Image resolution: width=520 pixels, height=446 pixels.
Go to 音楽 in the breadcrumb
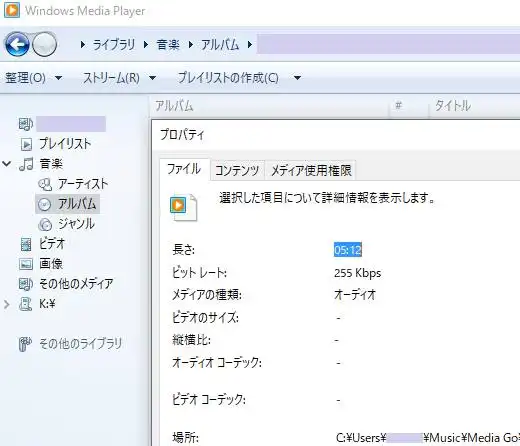coord(168,44)
